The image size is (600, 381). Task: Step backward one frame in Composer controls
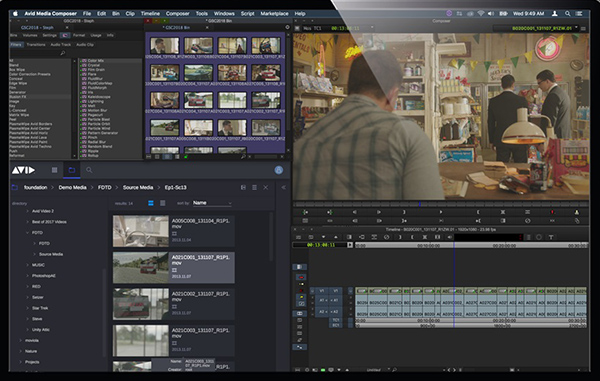[355, 212]
